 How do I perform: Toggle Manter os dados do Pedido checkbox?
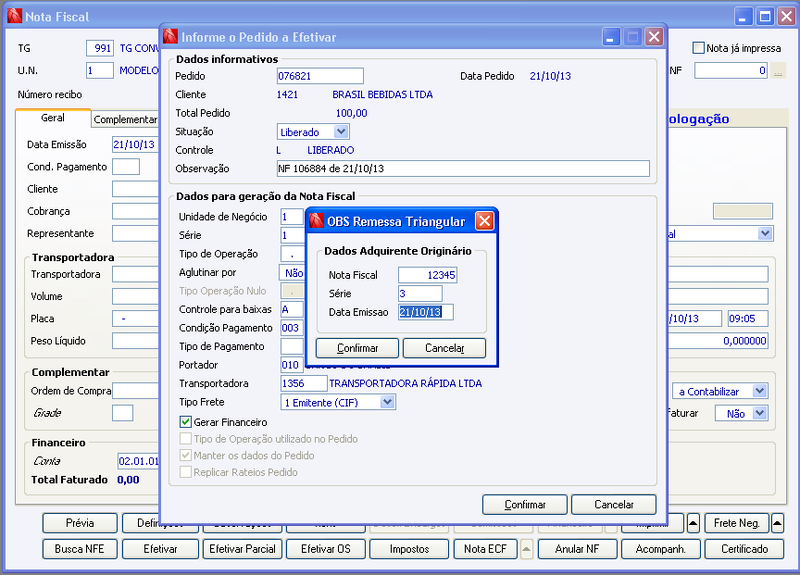pyautogui.click(x=185, y=455)
